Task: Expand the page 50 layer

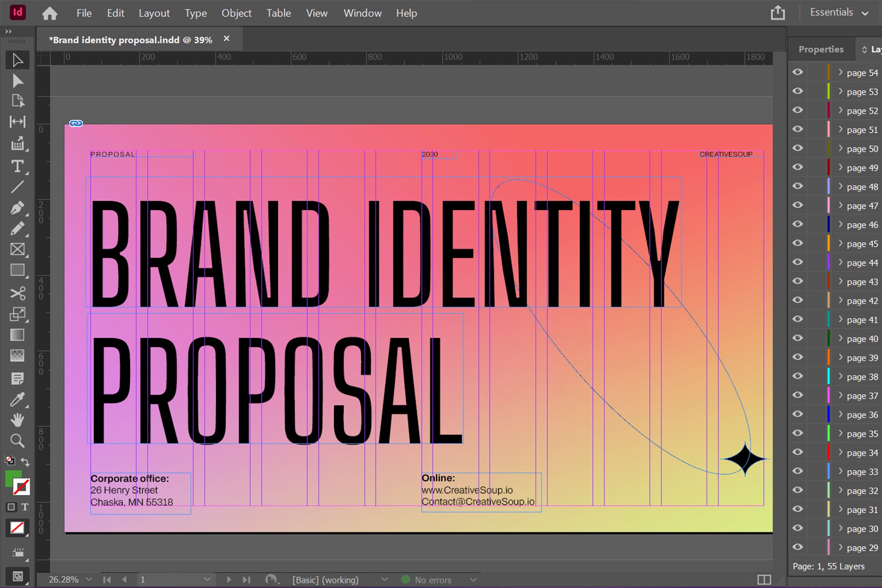Action: (x=840, y=149)
